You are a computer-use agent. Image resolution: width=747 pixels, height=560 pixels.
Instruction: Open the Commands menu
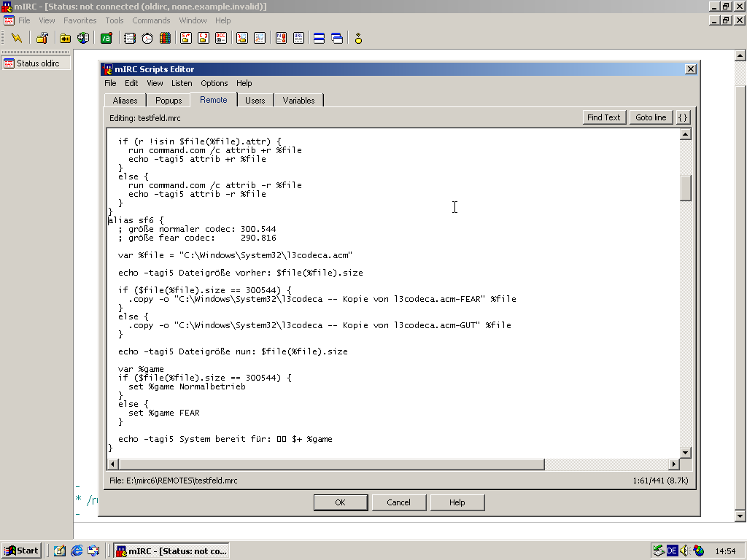click(151, 20)
